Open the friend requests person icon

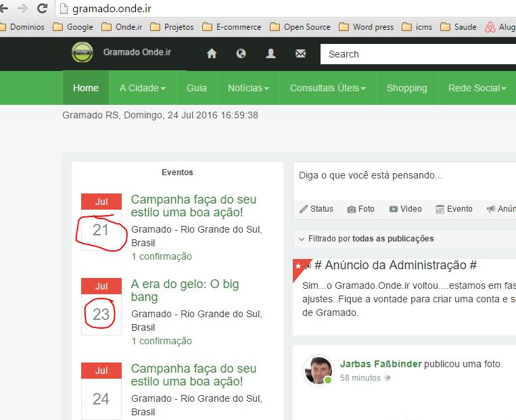coord(271,53)
